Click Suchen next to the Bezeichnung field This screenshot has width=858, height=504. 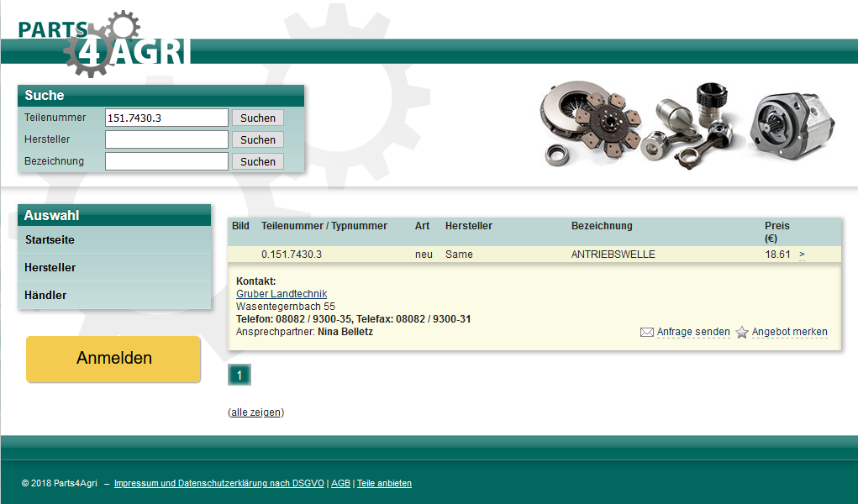(x=258, y=162)
